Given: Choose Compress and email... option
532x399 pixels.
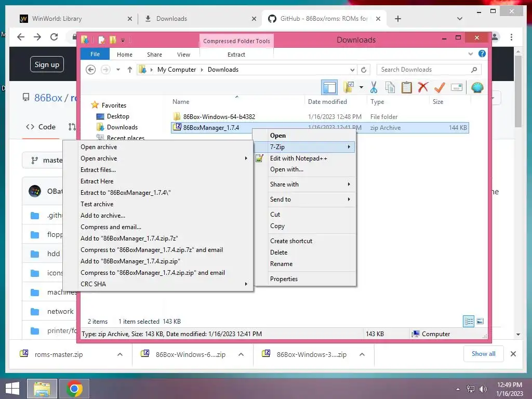Looking at the screenshot, I should pyautogui.click(x=158, y=227).
